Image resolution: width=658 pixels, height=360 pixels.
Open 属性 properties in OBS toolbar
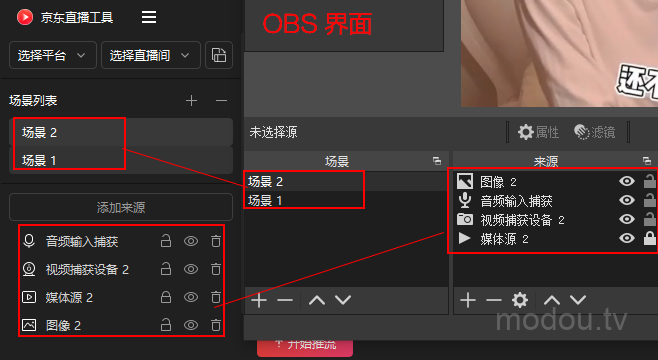click(x=538, y=132)
